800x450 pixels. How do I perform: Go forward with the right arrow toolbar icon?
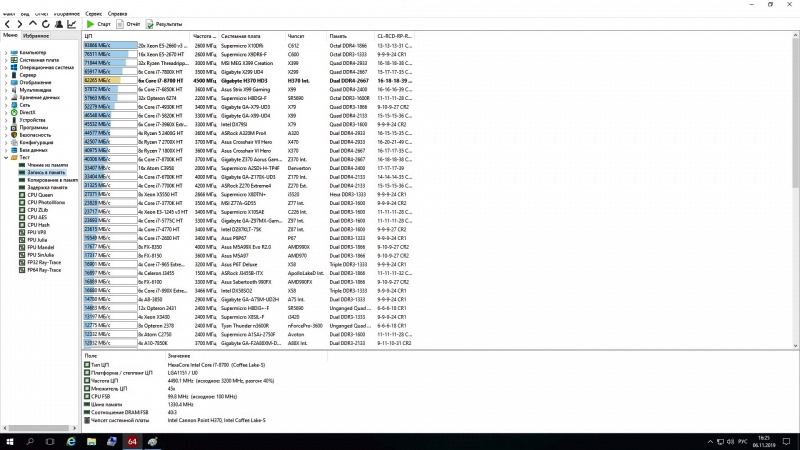(20, 24)
